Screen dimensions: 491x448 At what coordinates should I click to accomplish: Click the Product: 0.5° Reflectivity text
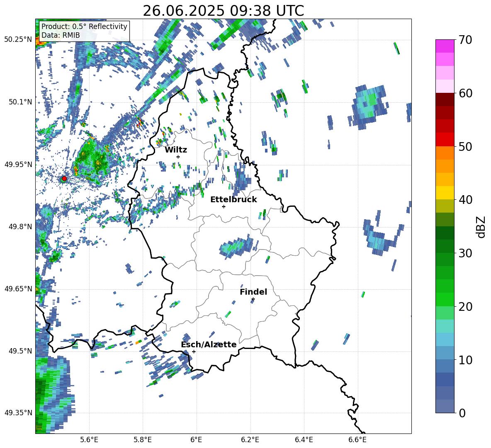84,26
